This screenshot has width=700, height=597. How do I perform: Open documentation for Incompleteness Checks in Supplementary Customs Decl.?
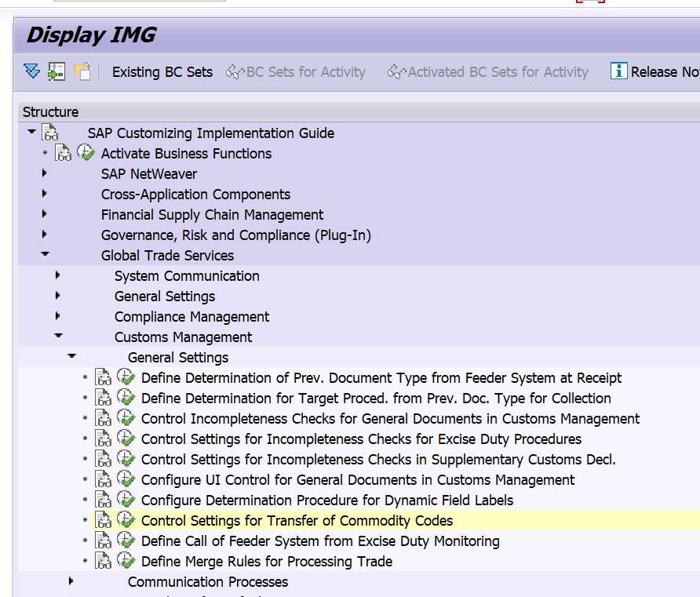(103, 459)
